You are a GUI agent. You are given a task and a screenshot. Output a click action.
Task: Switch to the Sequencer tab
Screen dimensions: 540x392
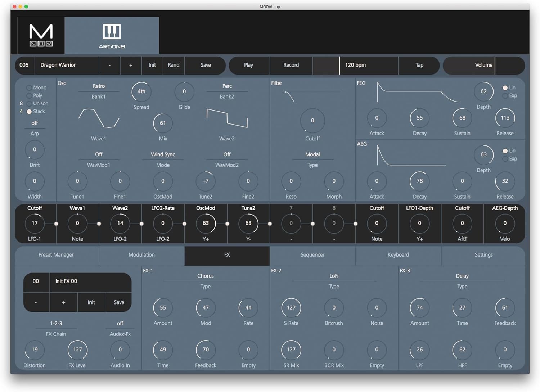[x=312, y=255]
